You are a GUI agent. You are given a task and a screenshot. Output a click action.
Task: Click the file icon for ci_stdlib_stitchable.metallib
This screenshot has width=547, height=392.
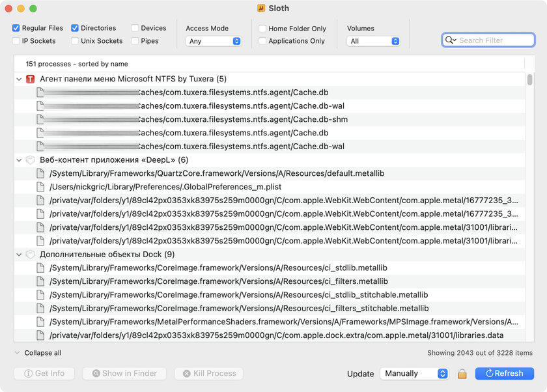(40, 295)
